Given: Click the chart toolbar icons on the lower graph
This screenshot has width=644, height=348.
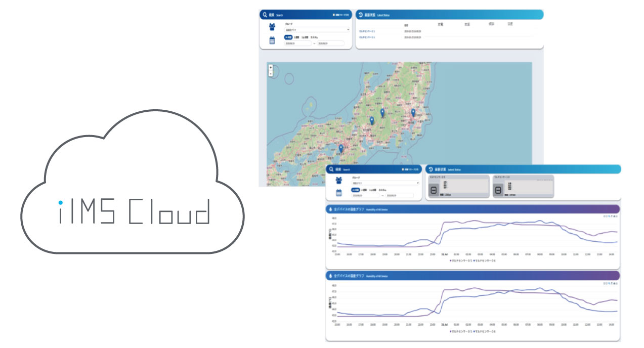Looking at the screenshot, I should [611, 283].
